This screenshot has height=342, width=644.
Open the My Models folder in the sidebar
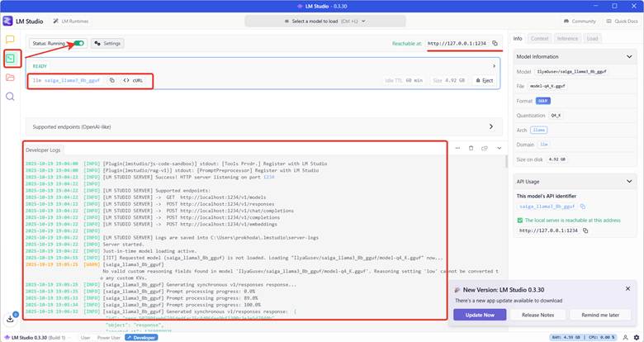10,78
